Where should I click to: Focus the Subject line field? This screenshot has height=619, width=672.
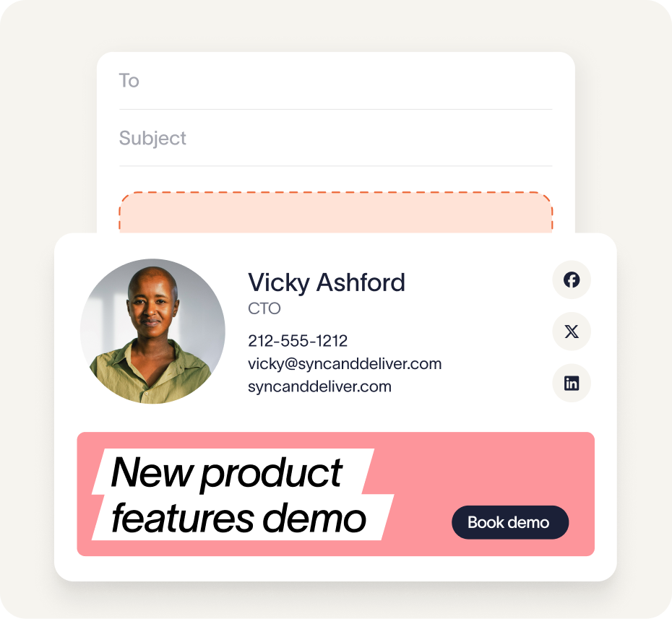[335, 138]
